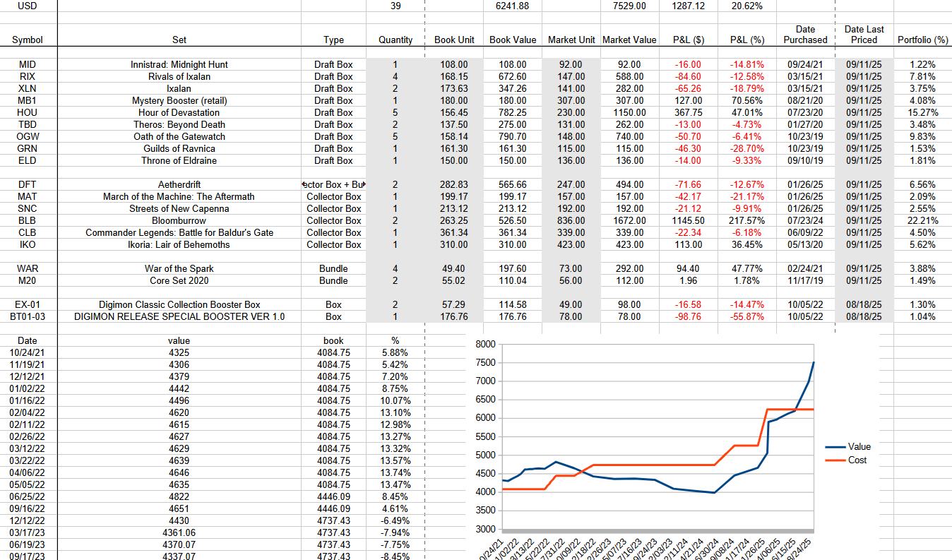Screen dimensions: 952x560
Task: Click the "Market Value" header cell
Action: click(629, 40)
